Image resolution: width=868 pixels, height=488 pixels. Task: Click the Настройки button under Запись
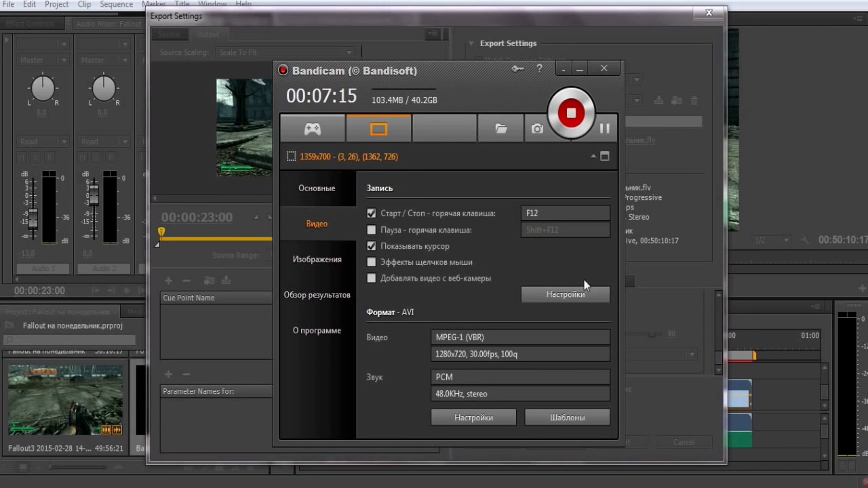click(566, 294)
